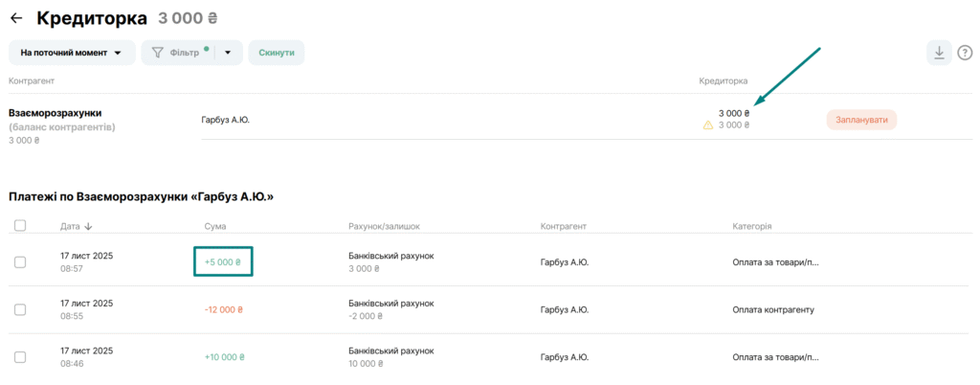Click the Запланувати button
Screen dimensions: 980x385
coord(860,120)
